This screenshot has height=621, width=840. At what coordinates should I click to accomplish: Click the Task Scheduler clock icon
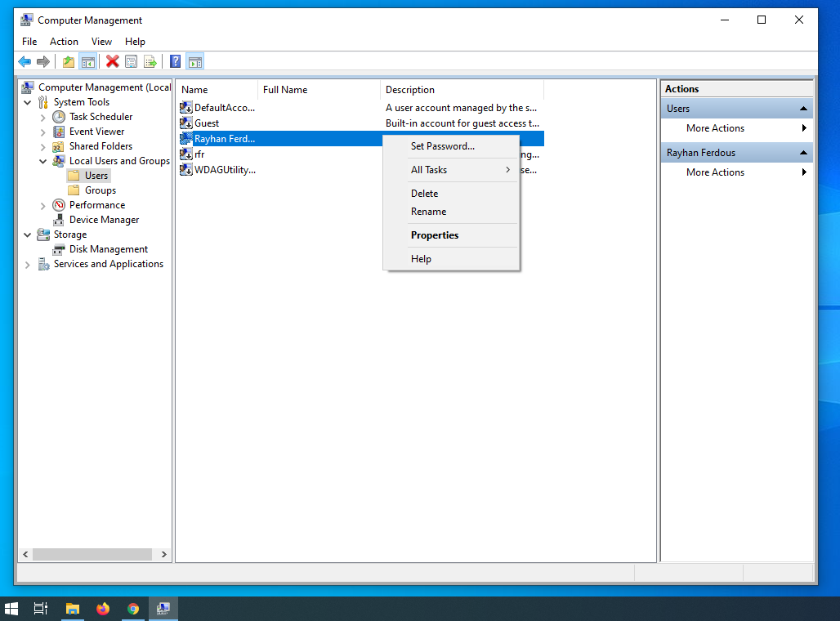pyautogui.click(x=59, y=117)
